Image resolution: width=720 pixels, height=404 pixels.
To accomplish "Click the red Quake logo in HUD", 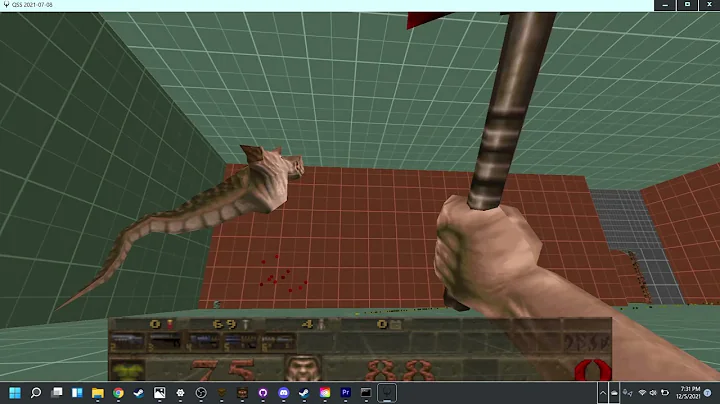I will 592,370.
